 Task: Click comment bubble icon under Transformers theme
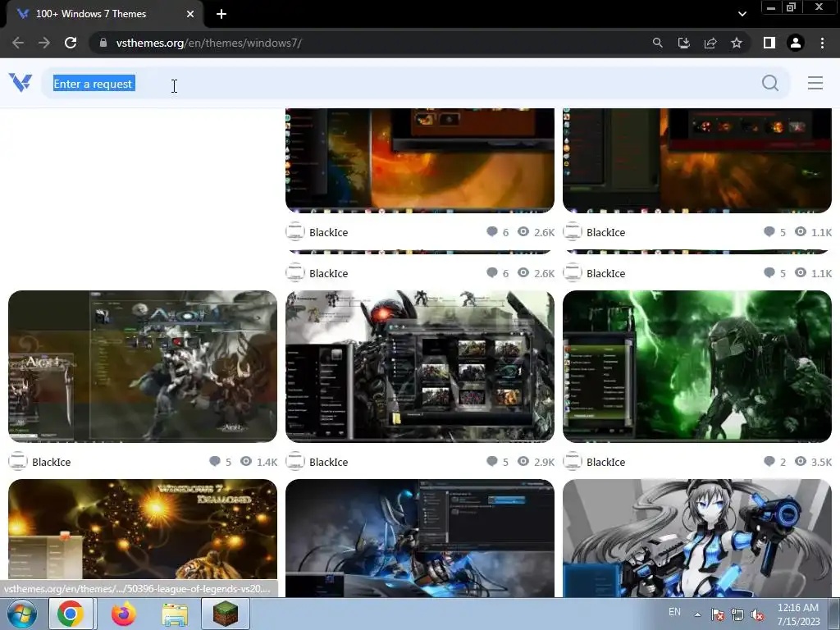pyautogui.click(x=492, y=461)
